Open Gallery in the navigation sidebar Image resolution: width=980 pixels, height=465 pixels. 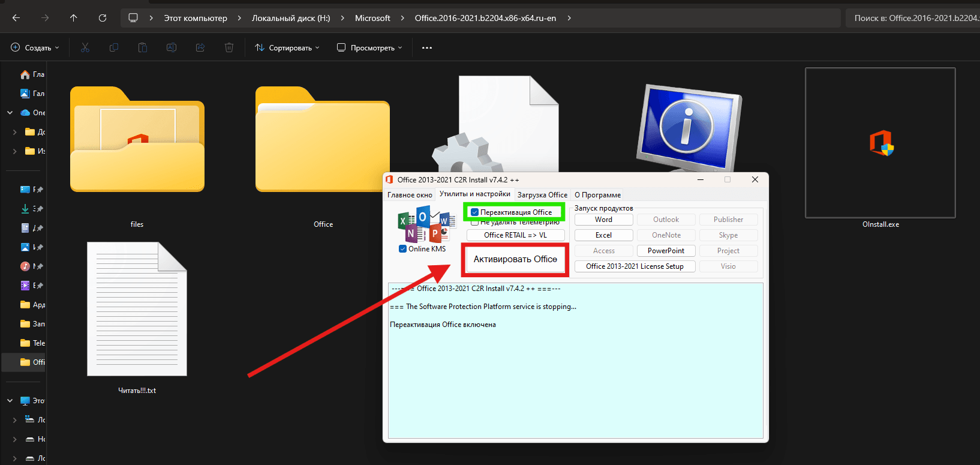[x=32, y=94]
